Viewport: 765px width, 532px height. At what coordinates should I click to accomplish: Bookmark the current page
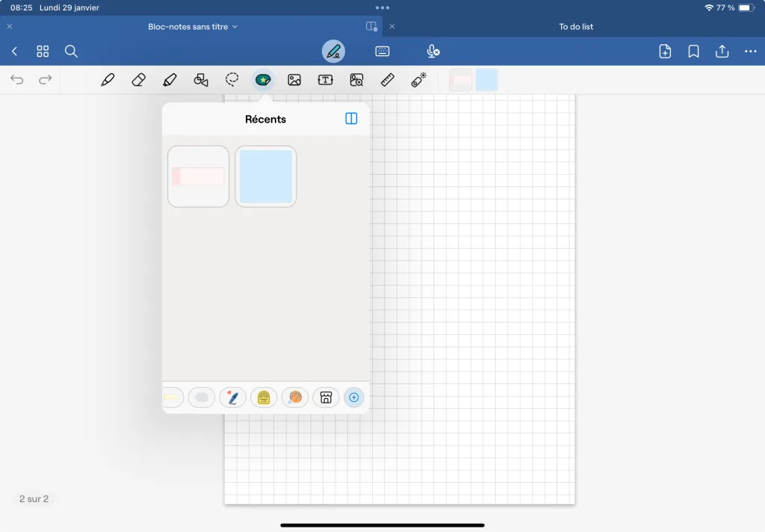click(693, 52)
